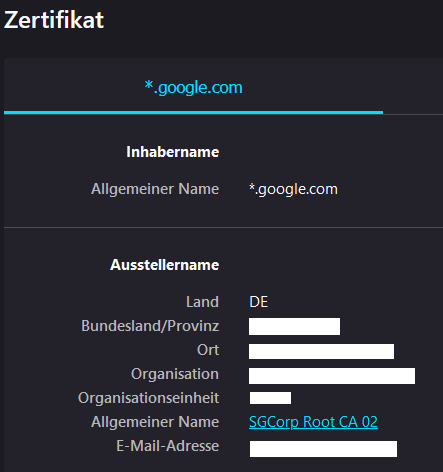Image resolution: width=443 pixels, height=472 pixels.
Task: Click the Ausstellername section heading
Action: 164,265
